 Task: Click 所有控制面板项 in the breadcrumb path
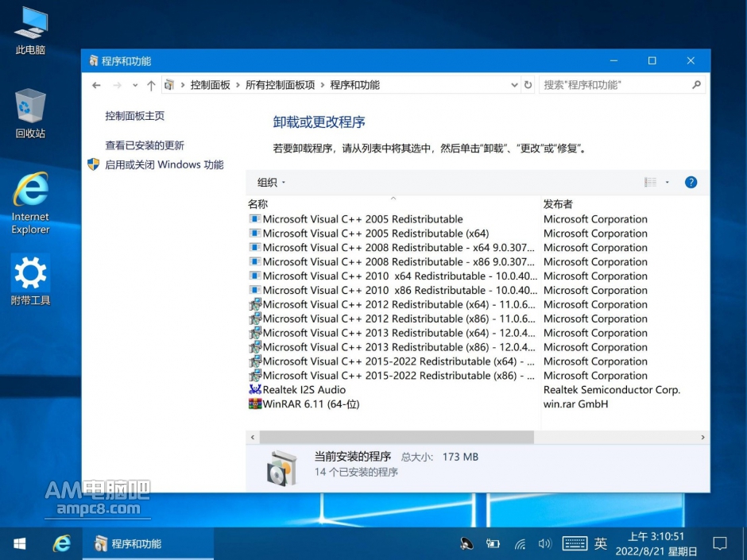(280, 85)
